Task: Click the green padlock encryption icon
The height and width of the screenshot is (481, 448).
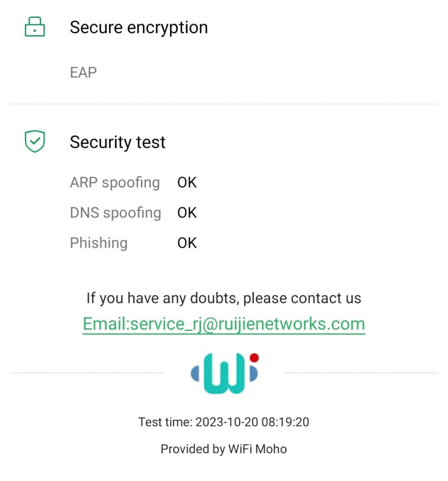Action: click(34, 27)
